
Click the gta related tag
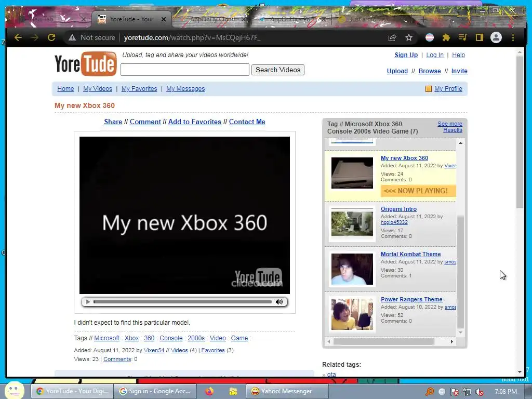coord(331,374)
